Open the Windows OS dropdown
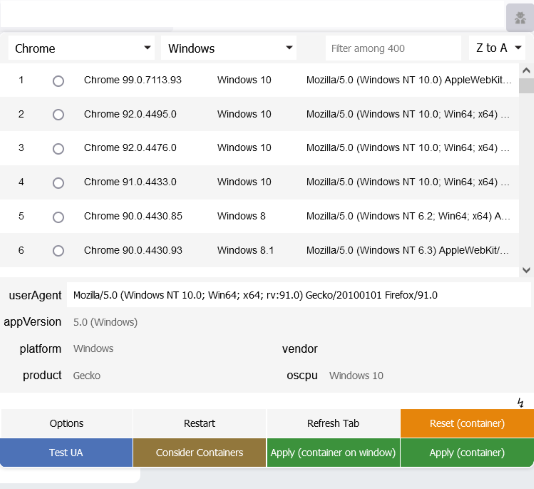 (229, 48)
